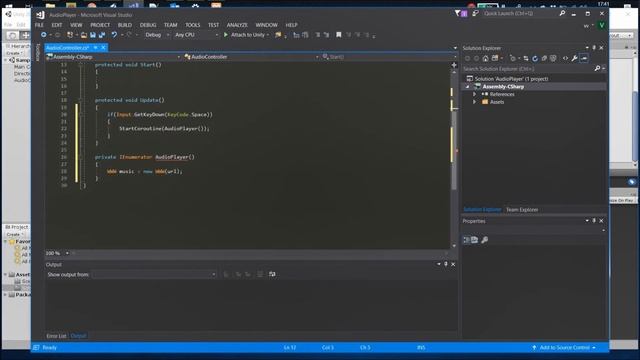640x360 pixels.
Task: Click the Alphabetical sort icon in Properties
Action: [474, 240]
